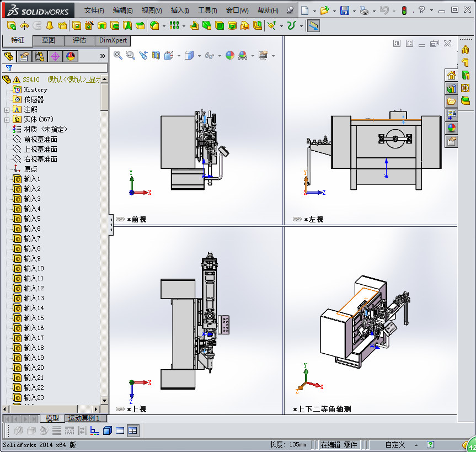This screenshot has height=452, width=476.
Task: Switch to the 草图 tab
Action: click(49, 40)
